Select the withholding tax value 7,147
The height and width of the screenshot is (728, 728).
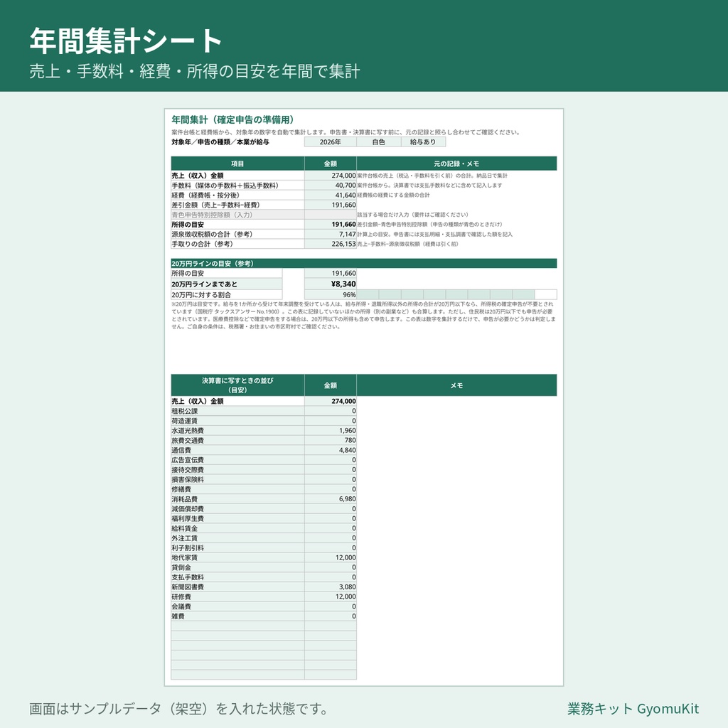(330, 234)
